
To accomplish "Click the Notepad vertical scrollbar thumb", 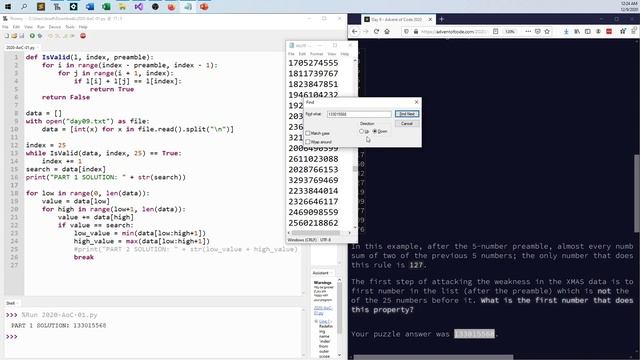I will point(355,169).
